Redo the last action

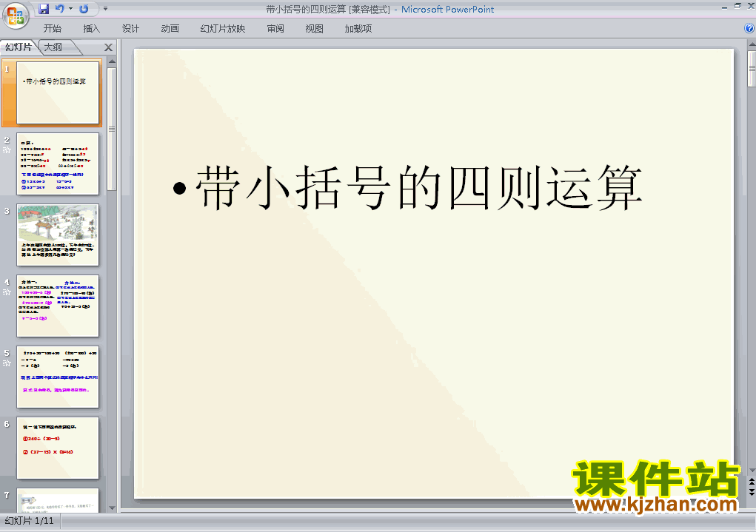[x=84, y=9]
